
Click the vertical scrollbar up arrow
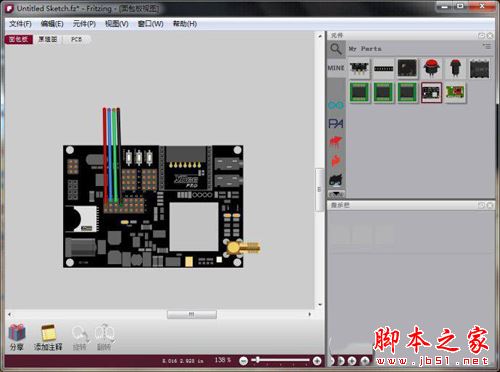click(320, 35)
